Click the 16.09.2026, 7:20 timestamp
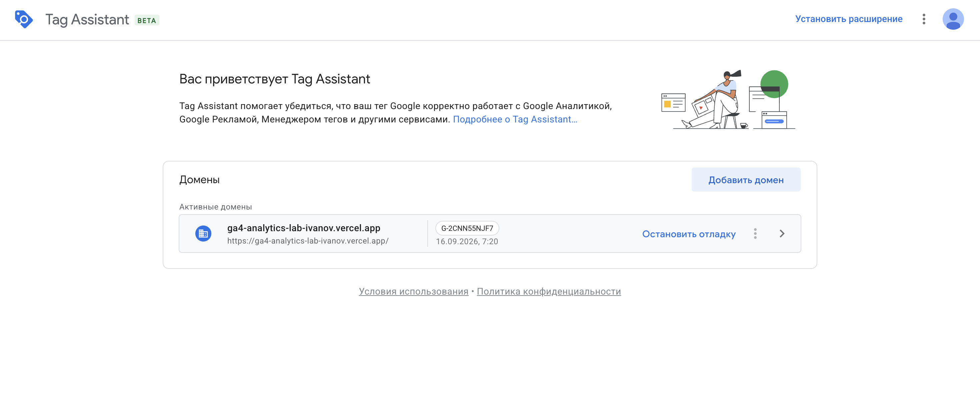 [467, 242]
